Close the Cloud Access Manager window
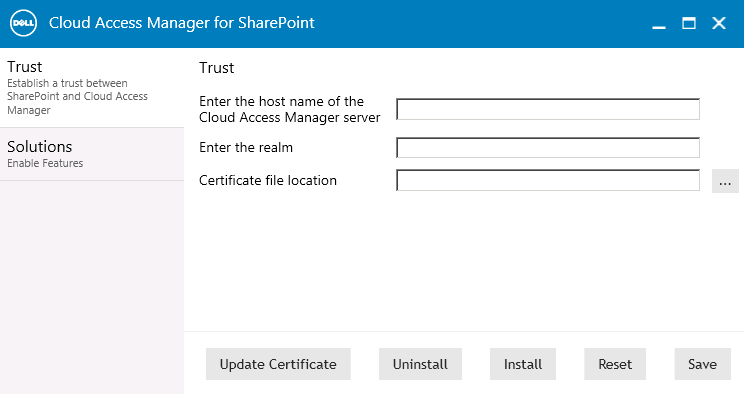This screenshot has width=744, height=394. [719, 23]
